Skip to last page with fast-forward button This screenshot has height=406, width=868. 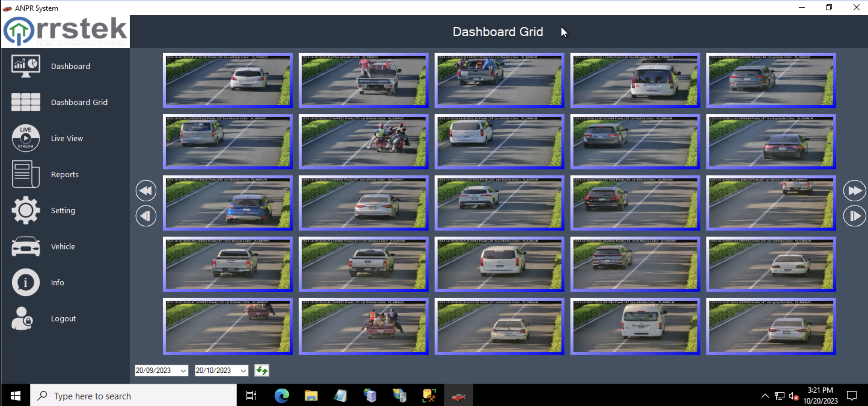(x=854, y=191)
